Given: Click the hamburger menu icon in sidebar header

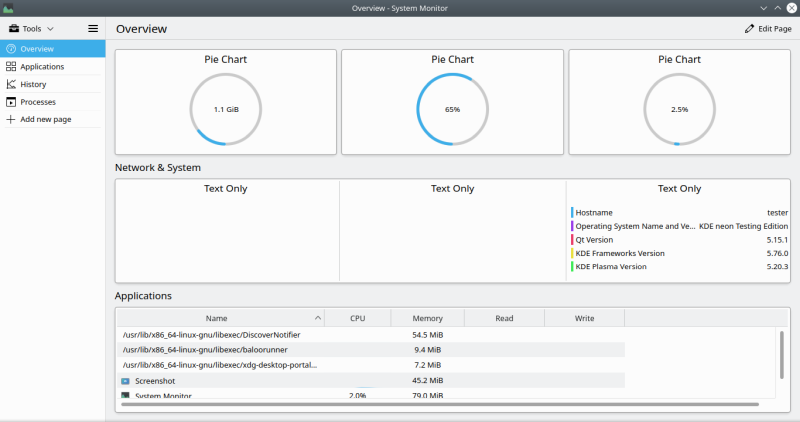Looking at the screenshot, I should click(93, 29).
